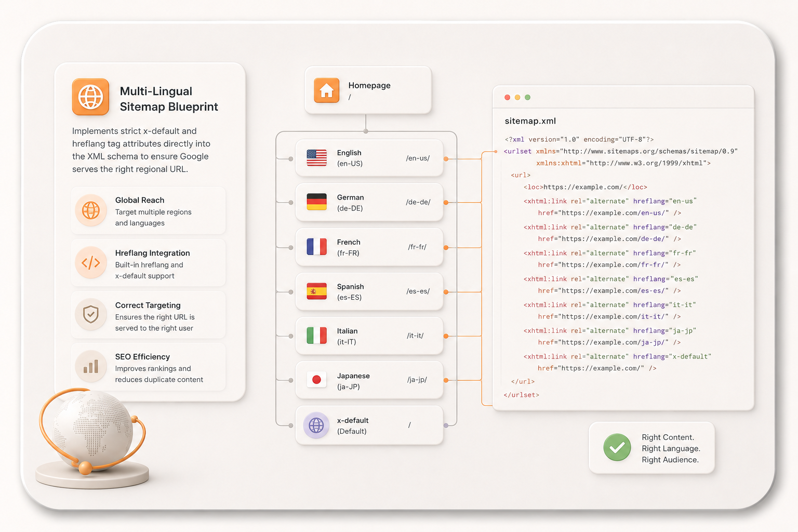The width and height of the screenshot is (798, 532).
Task: Select the US flag icon for English
Action: (x=316, y=158)
